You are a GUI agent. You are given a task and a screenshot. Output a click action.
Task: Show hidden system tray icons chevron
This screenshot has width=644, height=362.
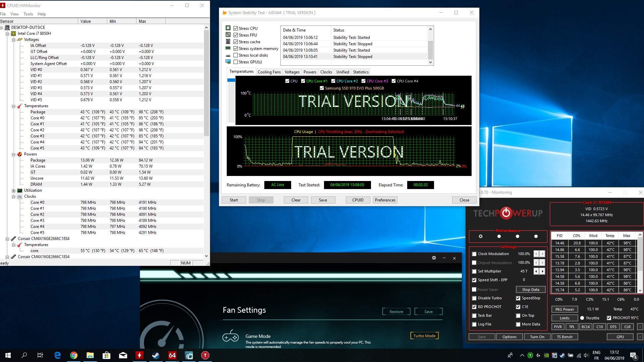[x=522, y=355]
